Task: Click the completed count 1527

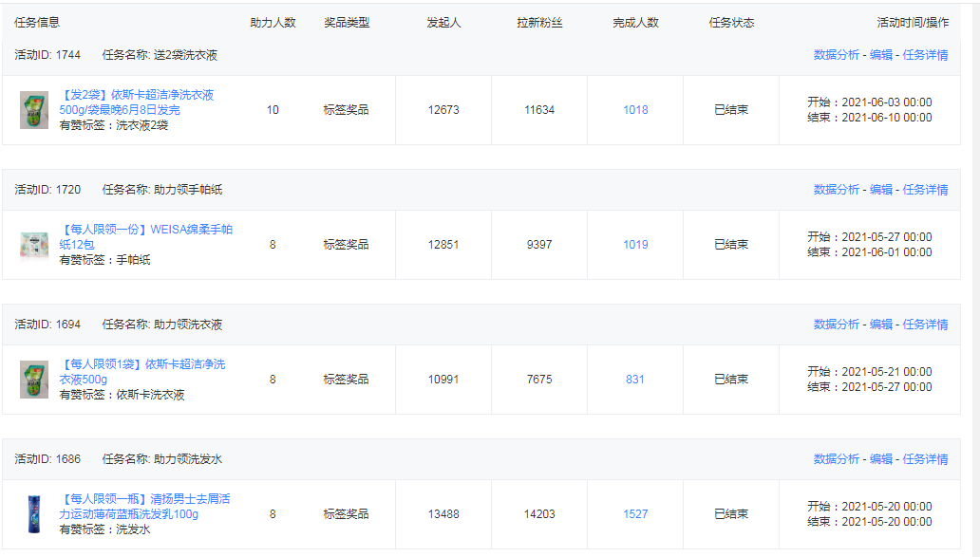Action: point(635,514)
